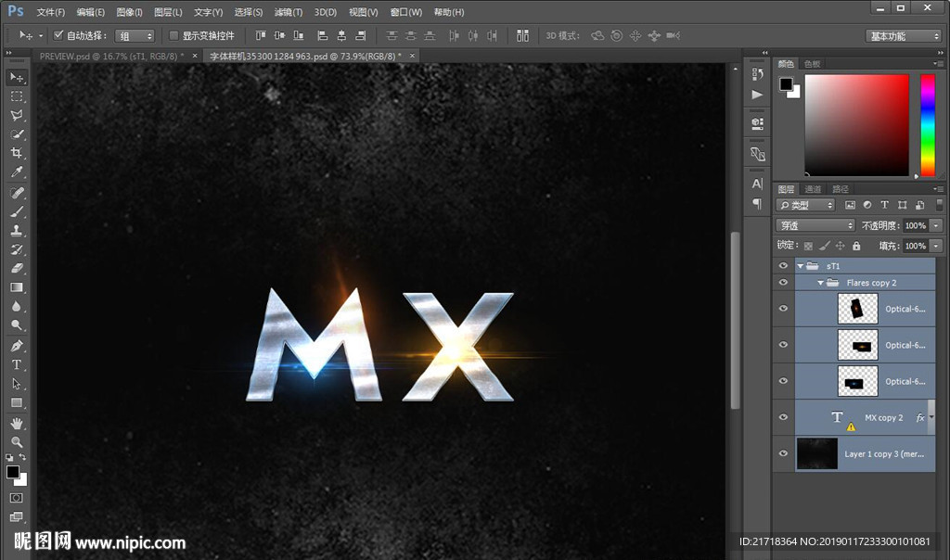Hide the MX copy 2 text layer
The height and width of the screenshot is (560, 950).
pyautogui.click(x=783, y=417)
